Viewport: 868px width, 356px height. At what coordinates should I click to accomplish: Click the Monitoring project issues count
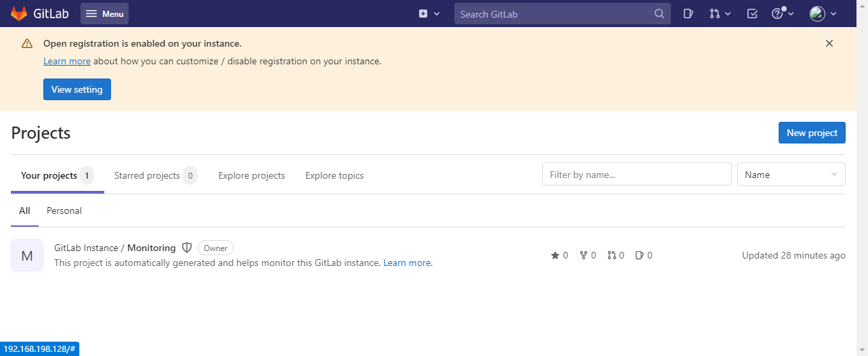[644, 255]
